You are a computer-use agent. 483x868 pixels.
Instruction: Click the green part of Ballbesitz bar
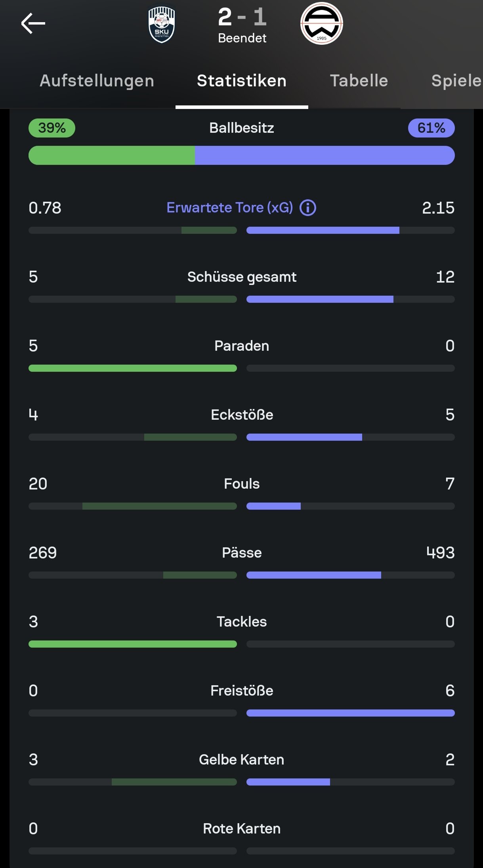(112, 155)
